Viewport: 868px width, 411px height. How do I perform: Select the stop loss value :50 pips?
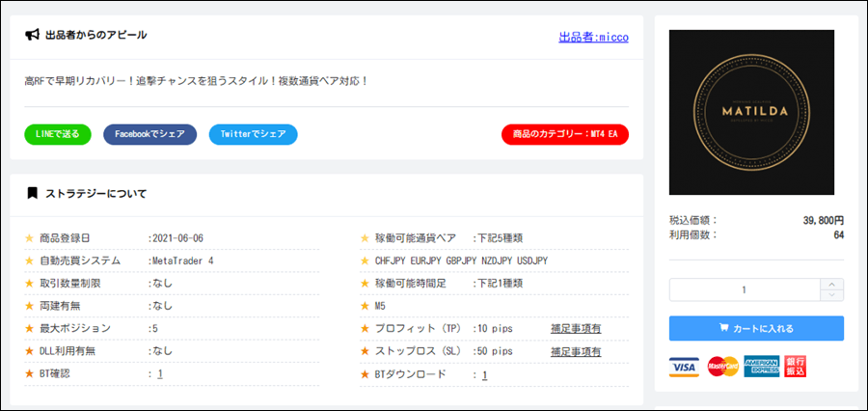pos(492,351)
